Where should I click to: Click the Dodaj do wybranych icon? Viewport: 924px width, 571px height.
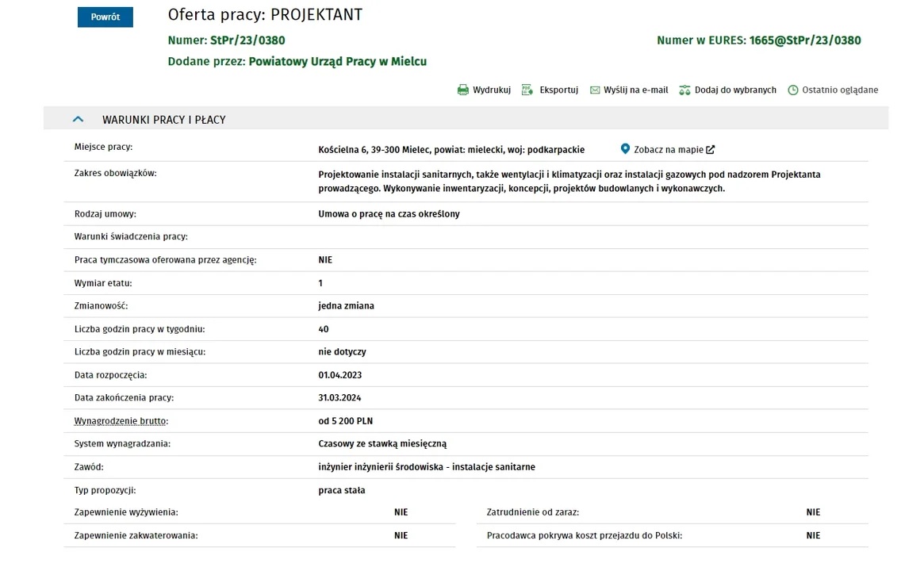684,90
